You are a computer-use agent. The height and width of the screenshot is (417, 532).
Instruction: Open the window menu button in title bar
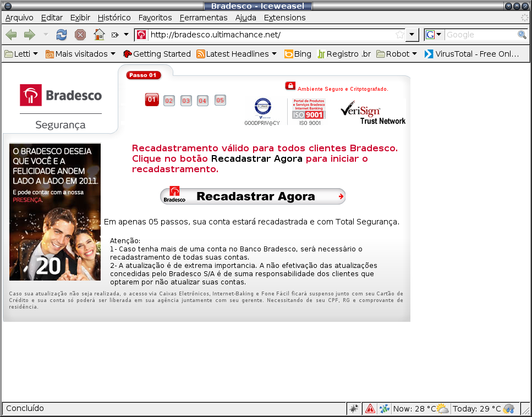click(8, 6)
